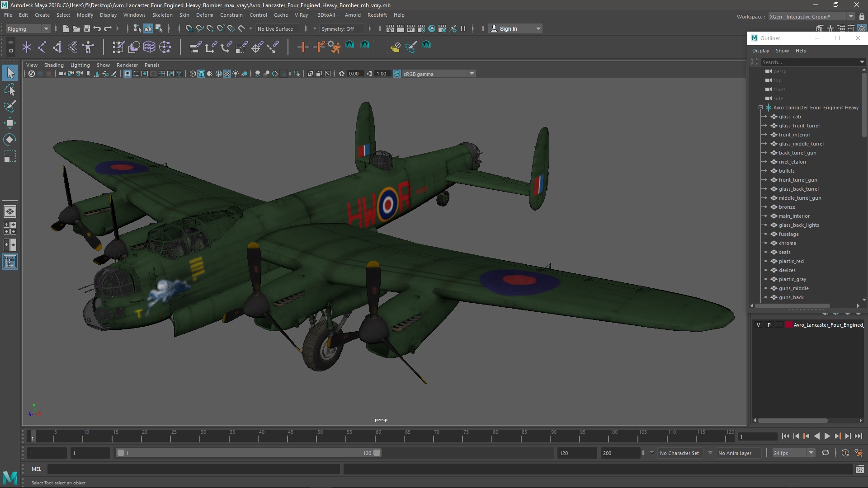Choose the Paint selection tool
Image resolution: width=868 pixels, height=488 pixels.
pyautogui.click(x=10, y=107)
